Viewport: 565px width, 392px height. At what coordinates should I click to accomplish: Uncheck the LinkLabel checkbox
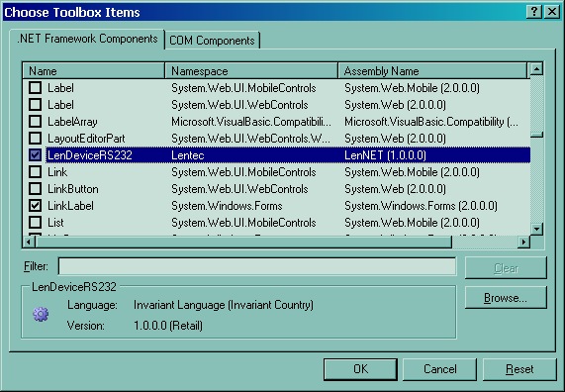(35, 206)
